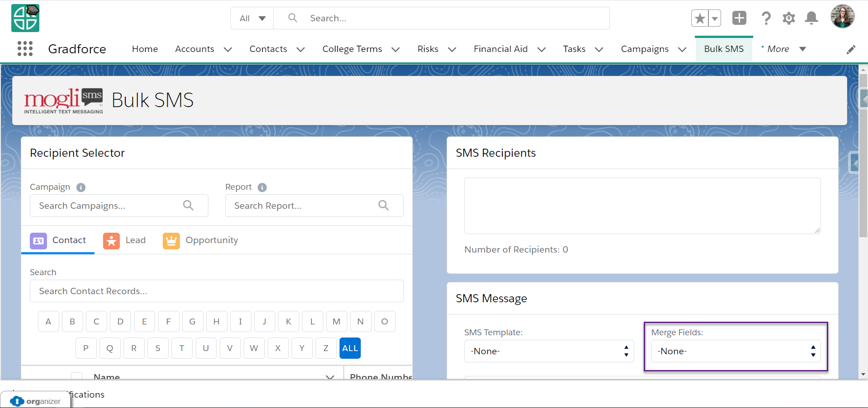Expand the College Terms dropdown chevron

pos(396,49)
